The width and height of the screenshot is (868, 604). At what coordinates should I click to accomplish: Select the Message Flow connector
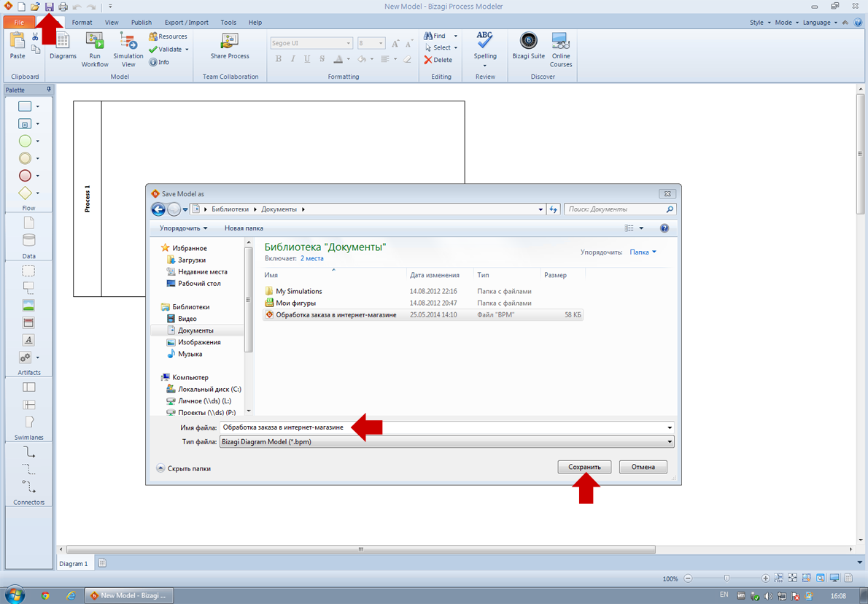28,487
